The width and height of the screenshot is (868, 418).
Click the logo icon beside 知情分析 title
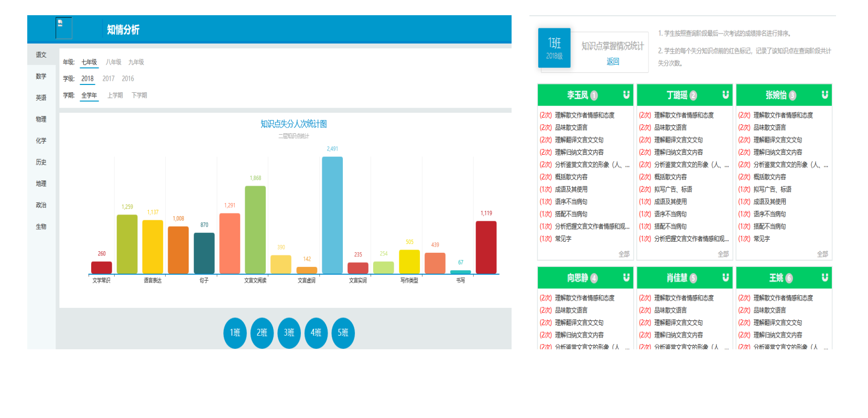(x=63, y=28)
